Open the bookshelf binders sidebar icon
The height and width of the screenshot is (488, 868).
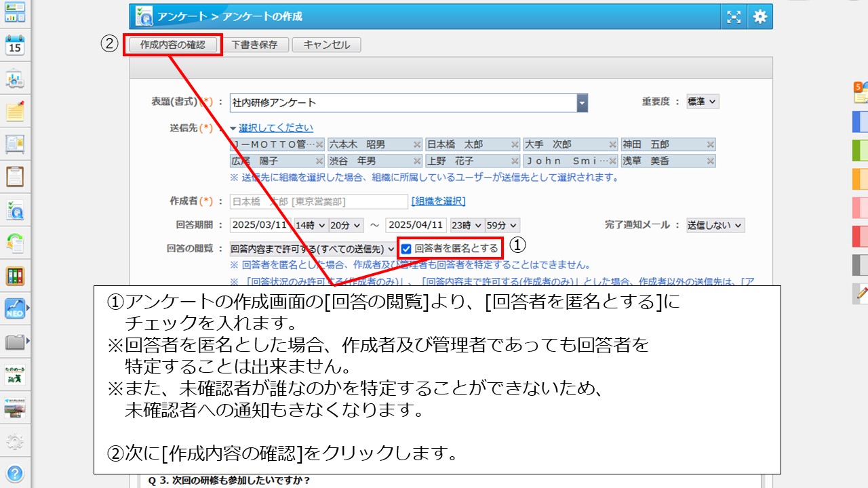coord(15,276)
